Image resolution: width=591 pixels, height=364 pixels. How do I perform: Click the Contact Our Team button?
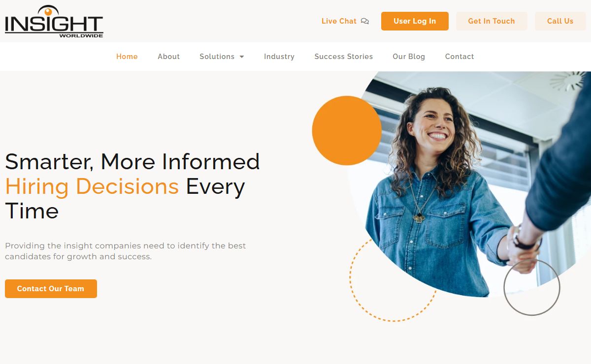[x=51, y=289]
